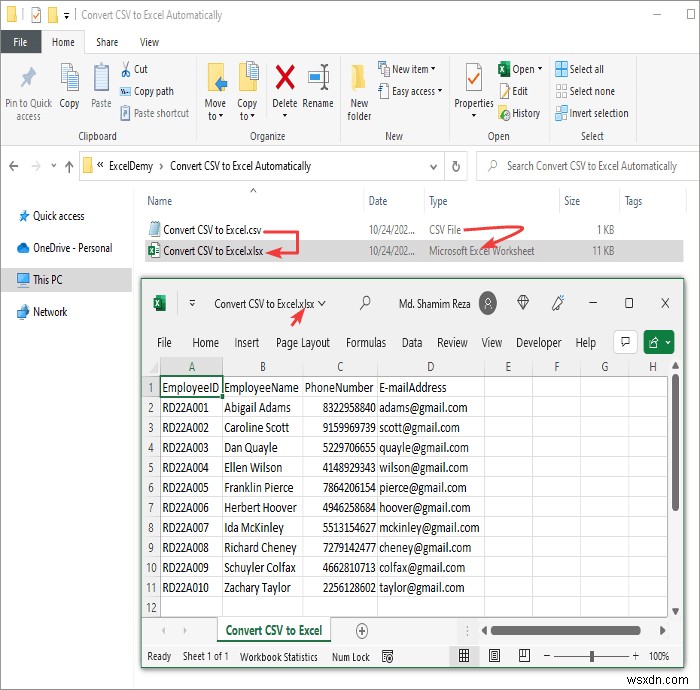Switch to Normal view icon in Excel

pos(464,656)
